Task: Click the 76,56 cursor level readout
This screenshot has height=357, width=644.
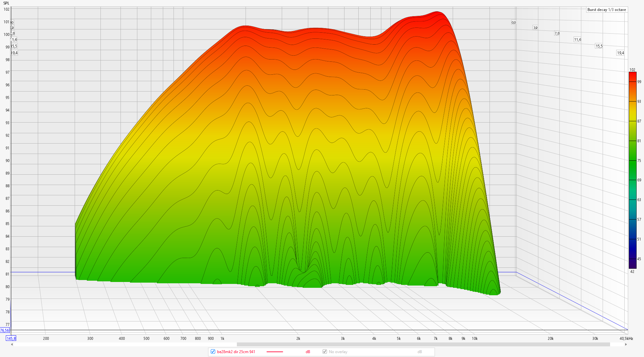Action: coord(5,330)
